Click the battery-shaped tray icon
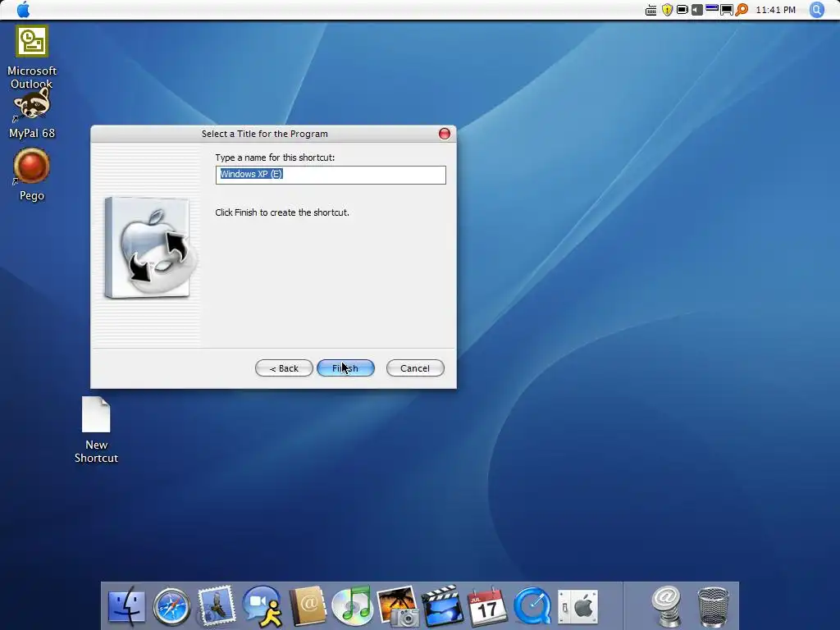840x630 pixels. click(682, 10)
